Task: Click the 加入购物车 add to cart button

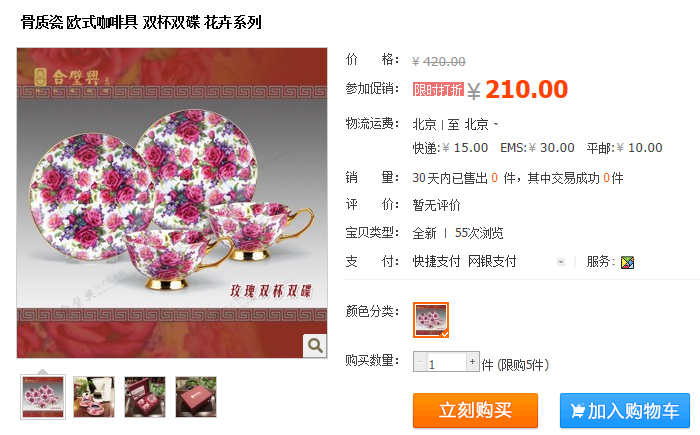Action: [x=625, y=410]
